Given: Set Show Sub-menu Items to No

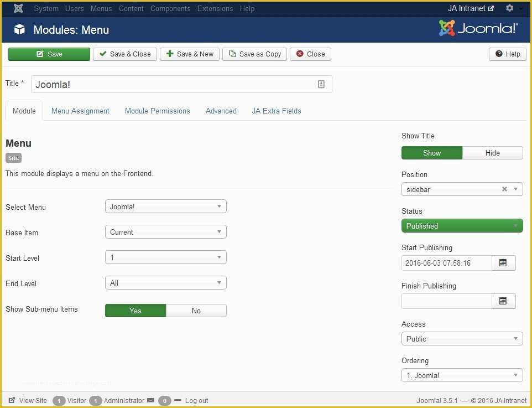Looking at the screenshot, I should (x=196, y=311).
